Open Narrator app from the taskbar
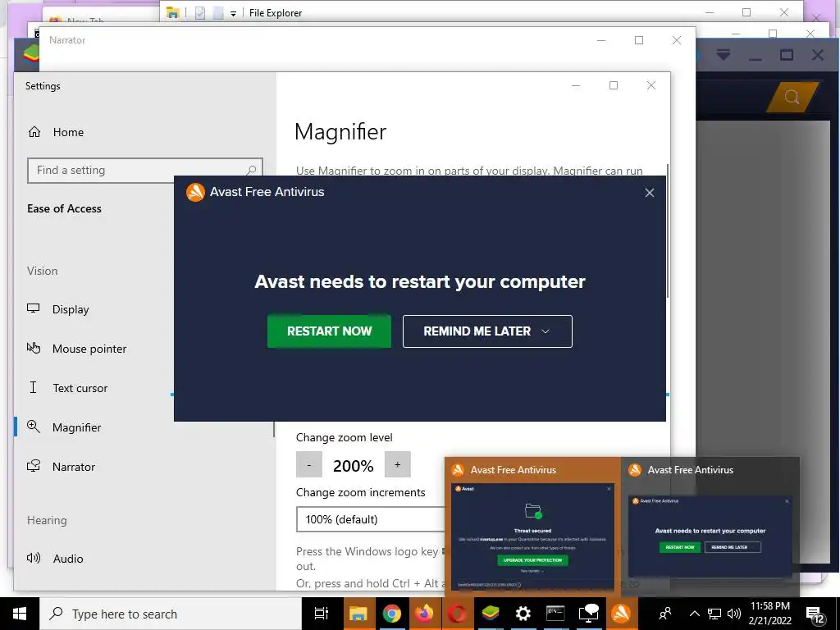This screenshot has width=840, height=630. pyautogui.click(x=588, y=614)
